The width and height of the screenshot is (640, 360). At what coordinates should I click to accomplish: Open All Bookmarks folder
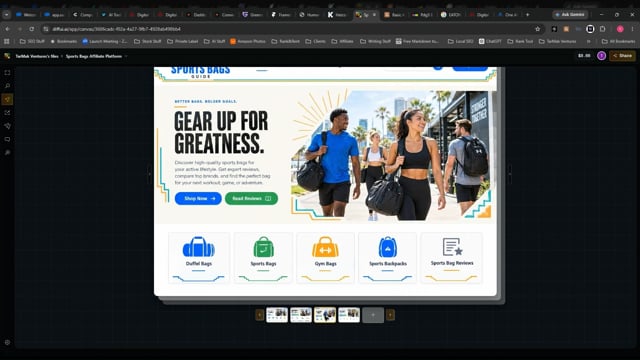[618, 41]
